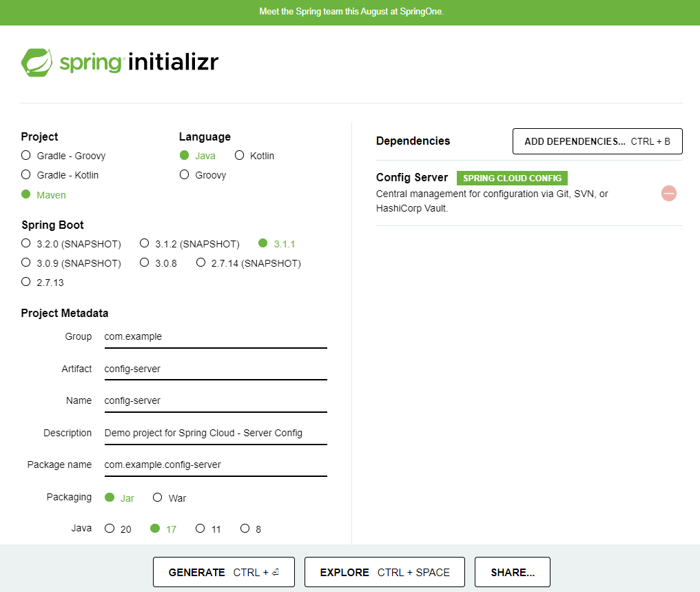Select Gradle - Kotlin project type
This screenshot has width=700, height=592.
(59, 175)
